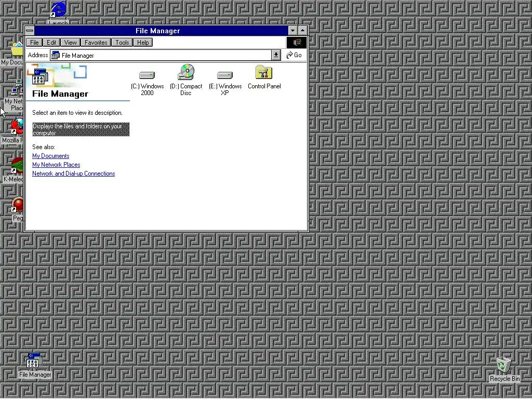Click the Go button

[x=294, y=55]
